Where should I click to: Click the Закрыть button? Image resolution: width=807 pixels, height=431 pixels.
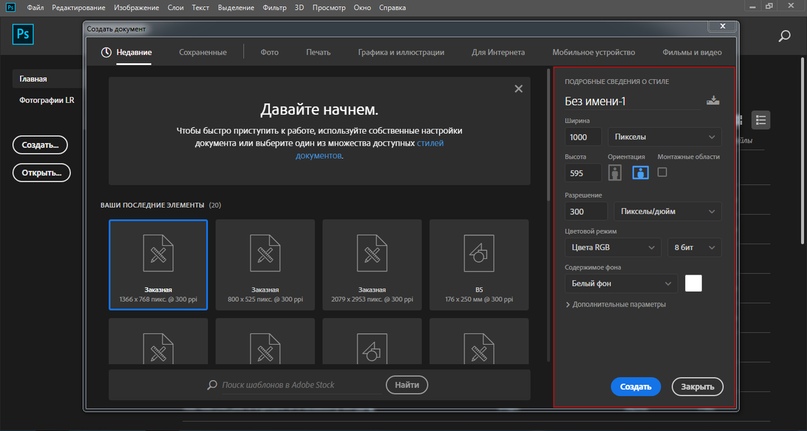(x=697, y=387)
